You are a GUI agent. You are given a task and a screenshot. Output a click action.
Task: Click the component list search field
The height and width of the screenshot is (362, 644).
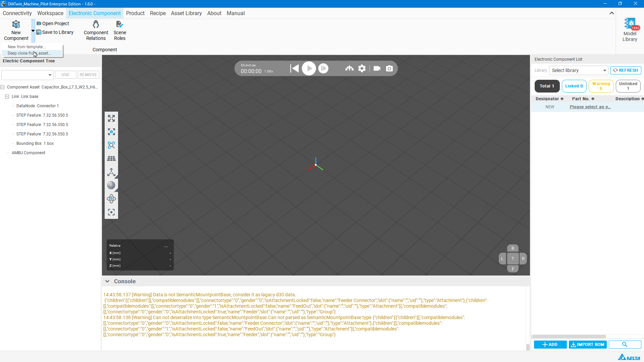click(x=625, y=345)
